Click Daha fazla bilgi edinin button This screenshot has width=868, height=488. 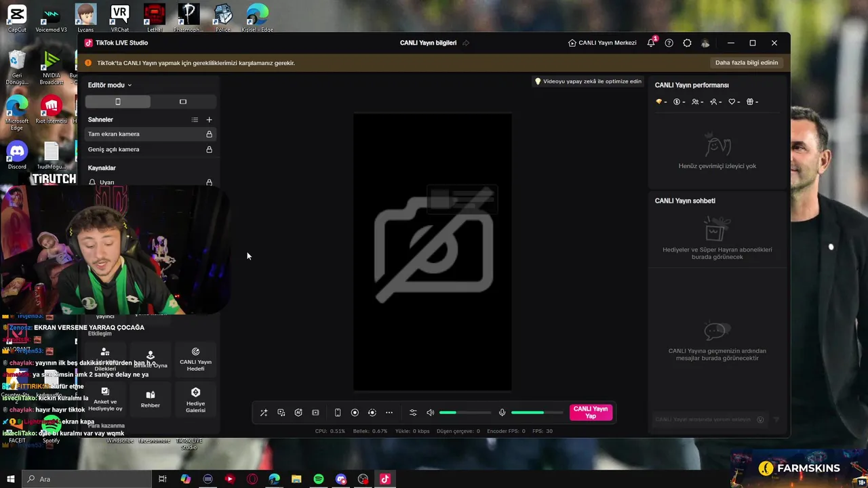pos(747,62)
